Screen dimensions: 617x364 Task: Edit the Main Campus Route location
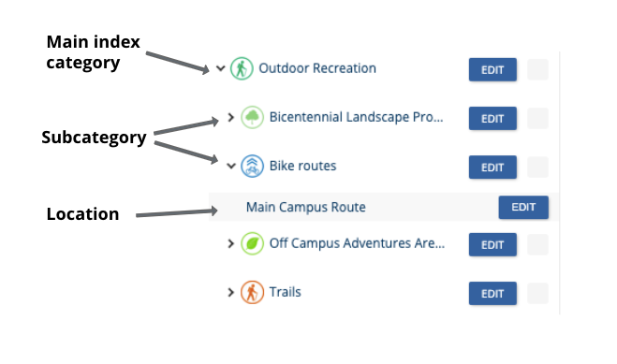(x=523, y=207)
